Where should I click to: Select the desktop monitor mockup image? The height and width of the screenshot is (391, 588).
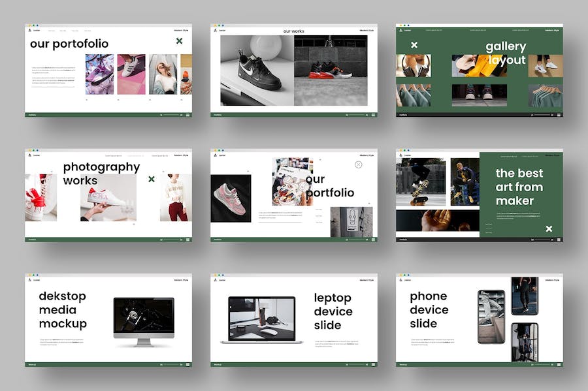tap(144, 320)
